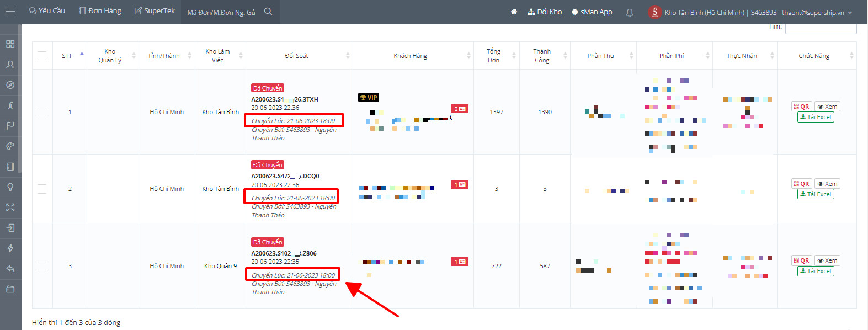Viewport: 868px width, 330px height.
Task: Click the QR button in row 1
Action: point(801,107)
